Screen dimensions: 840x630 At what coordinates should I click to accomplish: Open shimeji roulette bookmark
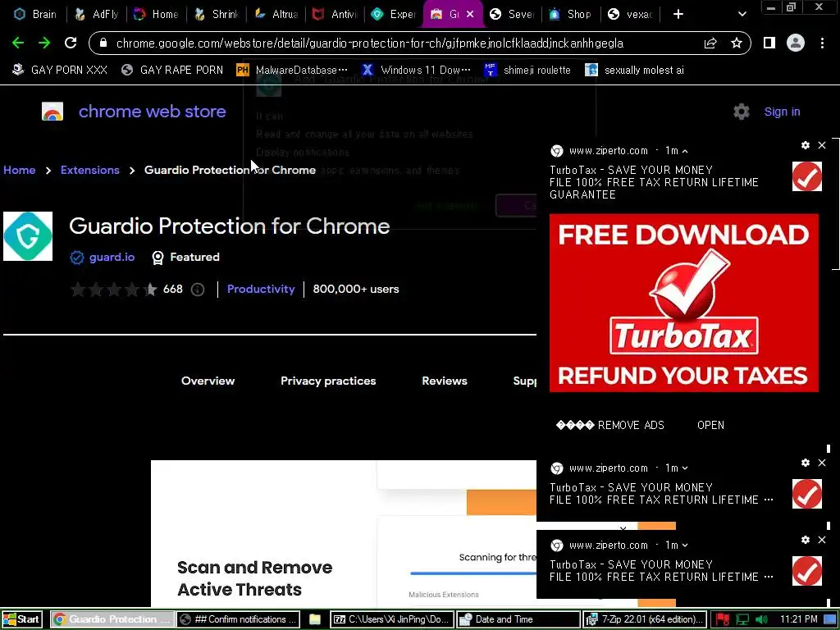(527, 71)
